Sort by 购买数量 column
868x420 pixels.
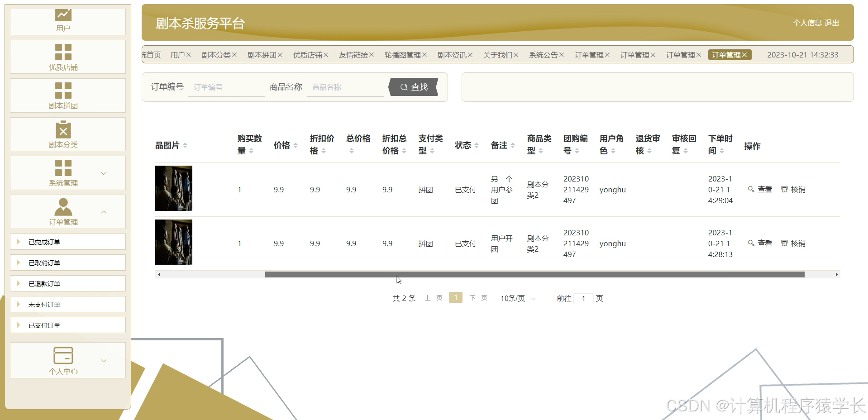[x=251, y=151]
